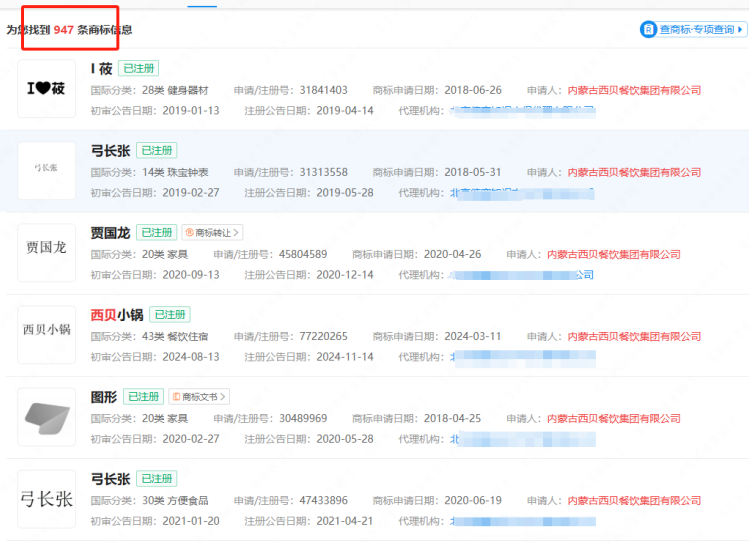Screen dimensions: 749x543
Task: Click application date 2024-03-11
Action: (473, 337)
